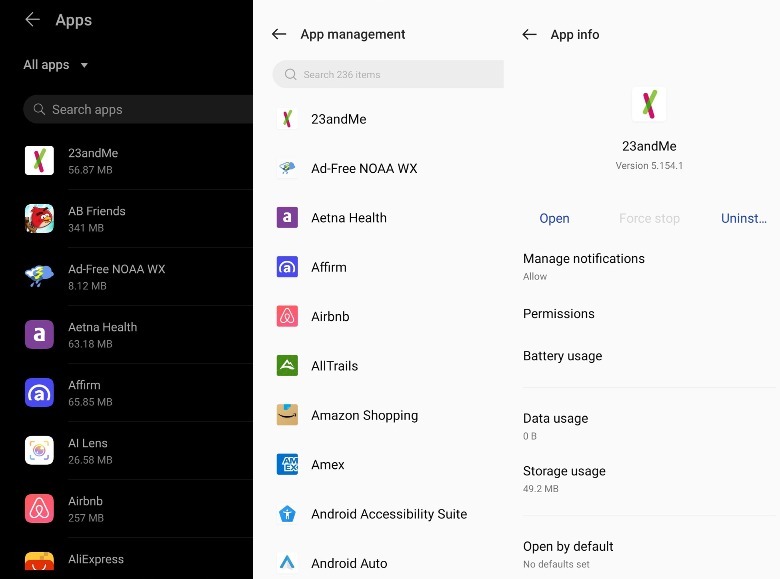Click AllTrails label
This screenshot has width=780, height=579.
334,366
